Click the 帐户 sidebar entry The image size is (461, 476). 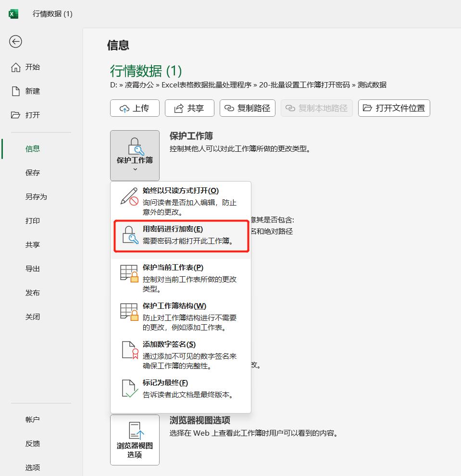(x=32, y=419)
